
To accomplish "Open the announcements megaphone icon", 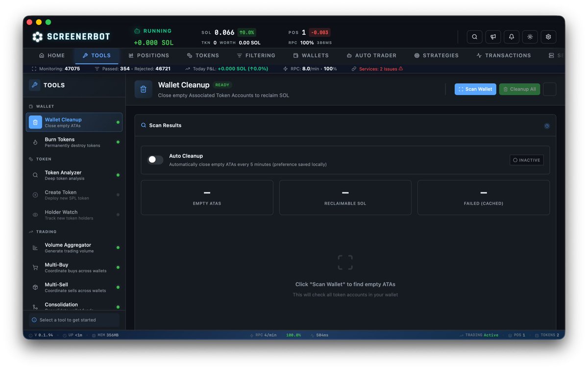I will pyautogui.click(x=493, y=37).
